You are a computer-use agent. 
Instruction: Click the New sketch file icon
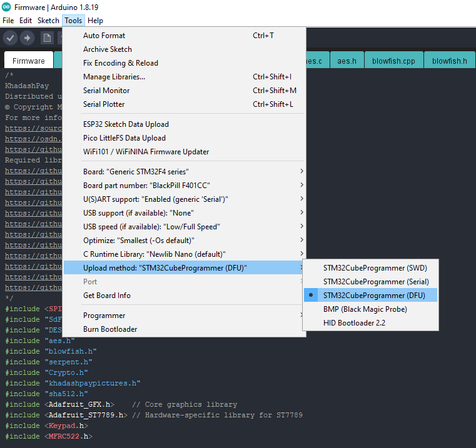point(47,38)
